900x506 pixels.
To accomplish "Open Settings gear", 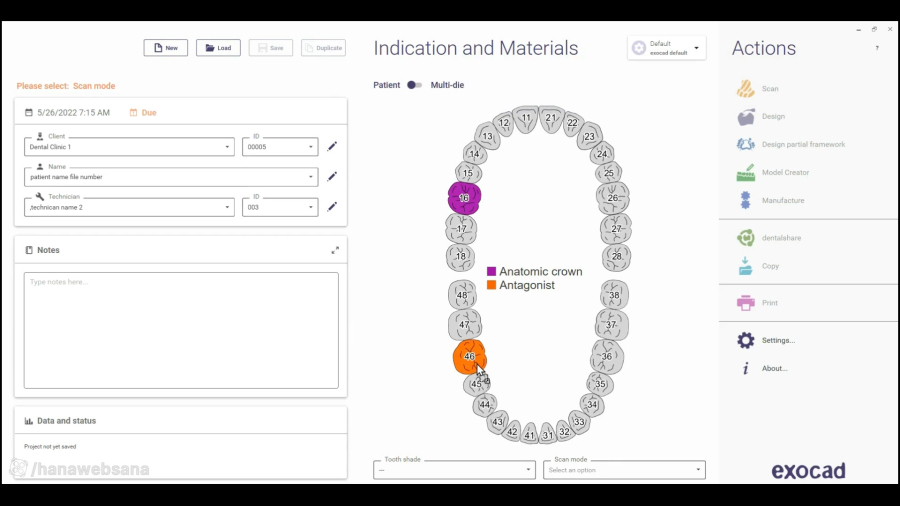I will [x=745, y=341].
